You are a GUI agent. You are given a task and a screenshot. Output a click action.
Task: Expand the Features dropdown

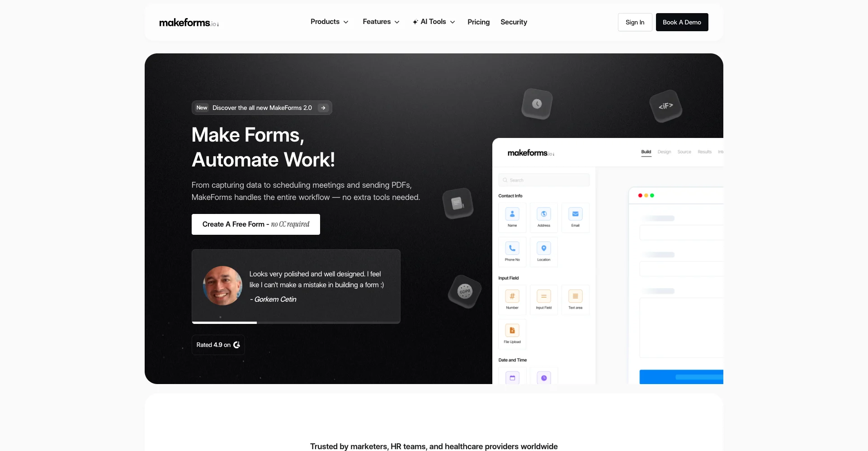381,22
